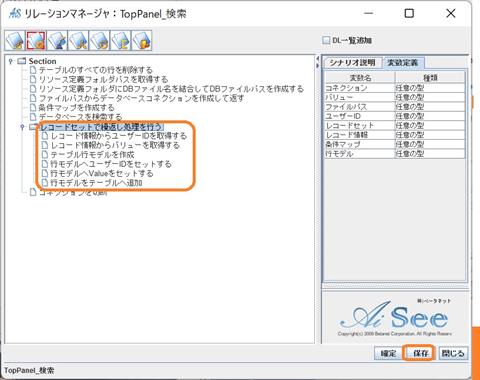
Task: Click page icon beside 条件マップを作成する
Action: coord(33,107)
